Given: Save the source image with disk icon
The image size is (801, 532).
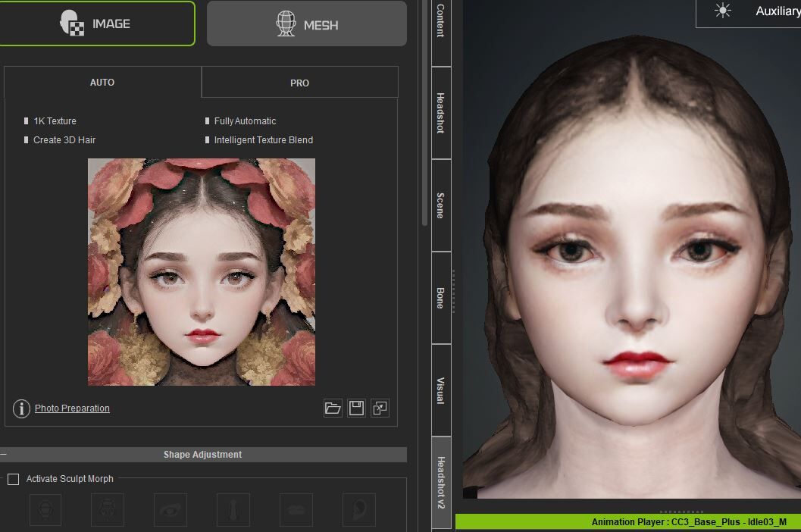Looking at the screenshot, I should [x=357, y=408].
